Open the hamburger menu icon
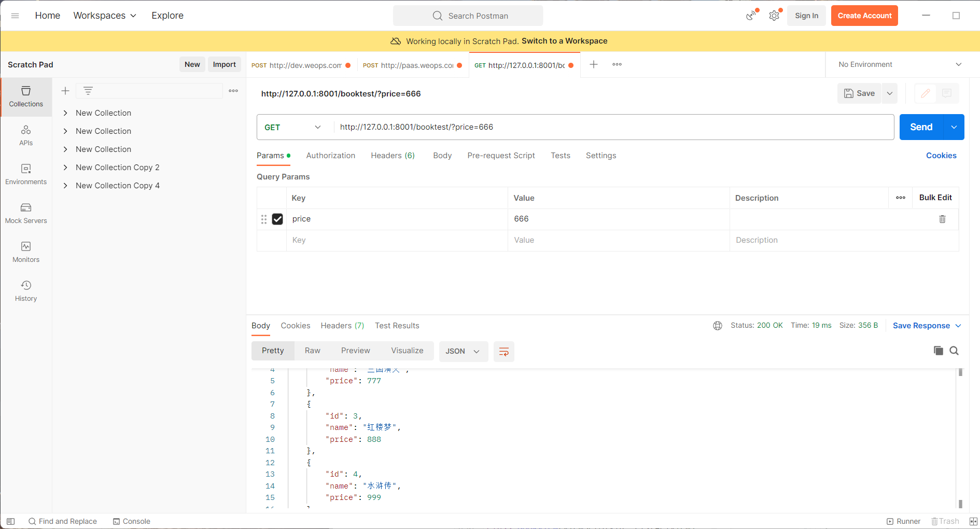Screen dimensions: 980x529 15,16
